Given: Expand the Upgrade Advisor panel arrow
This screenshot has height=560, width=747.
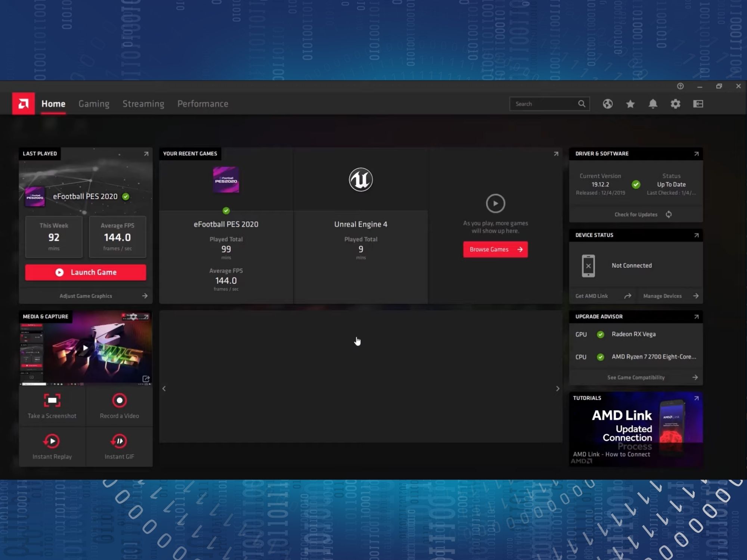Looking at the screenshot, I should [696, 317].
